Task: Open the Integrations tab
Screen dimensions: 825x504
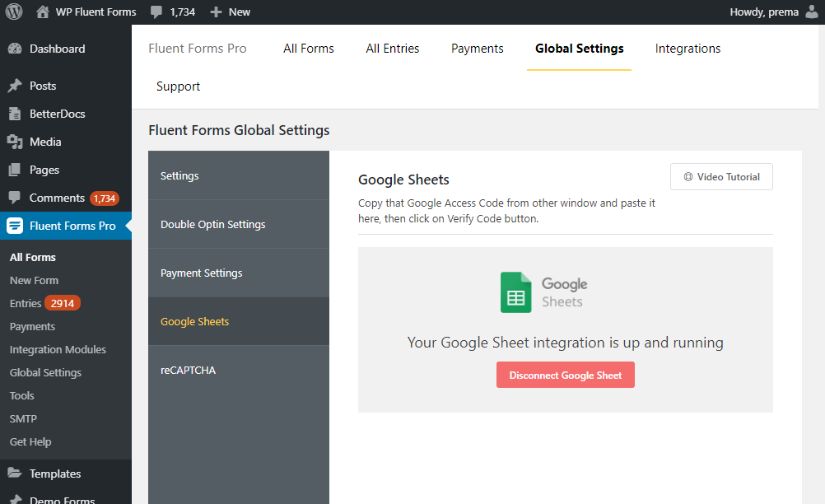Action: tap(687, 49)
